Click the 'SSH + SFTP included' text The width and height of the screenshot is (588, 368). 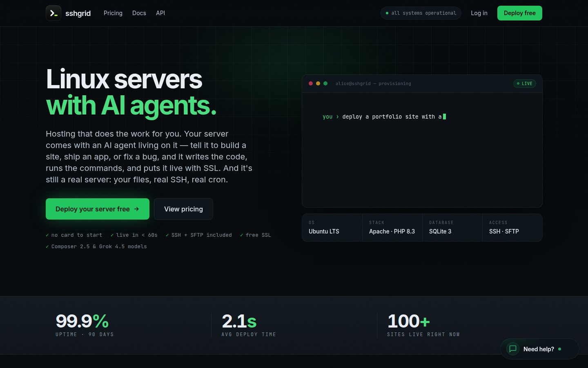(202, 235)
